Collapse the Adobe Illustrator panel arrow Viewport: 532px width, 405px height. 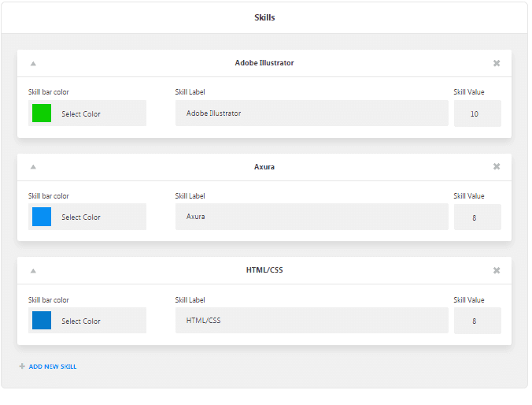pos(33,63)
